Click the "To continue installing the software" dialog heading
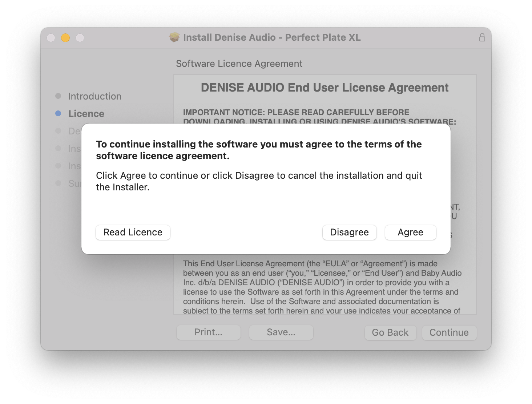The height and width of the screenshot is (404, 532). tap(259, 150)
